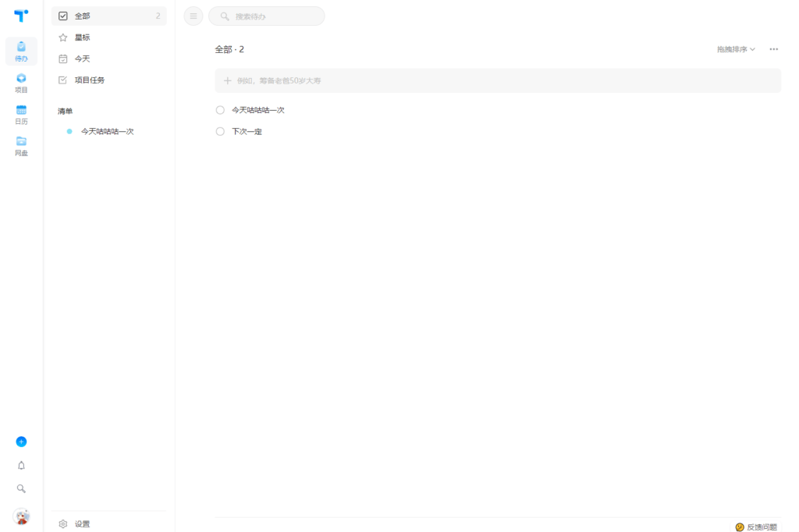Mark task 下次一定 as complete
Viewport: 799px width, 532px height.
[x=220, y=132]
